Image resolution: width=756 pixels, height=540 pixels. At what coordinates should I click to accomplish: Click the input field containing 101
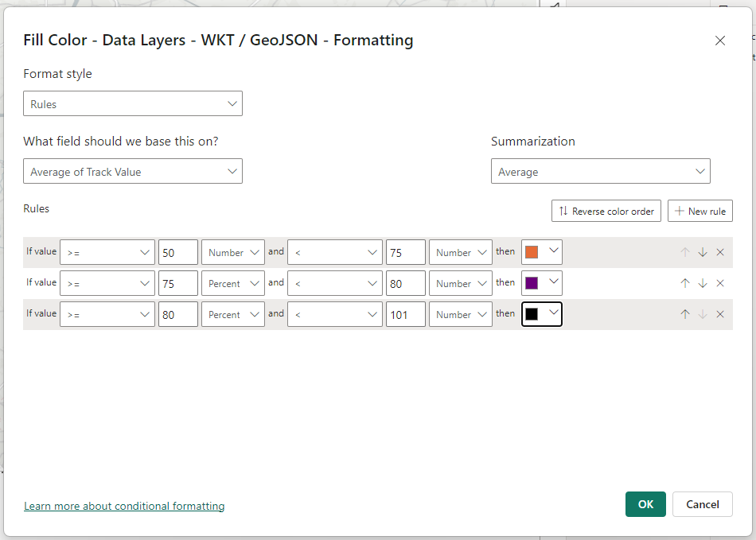pyautogui.click(x=405, y=314)
